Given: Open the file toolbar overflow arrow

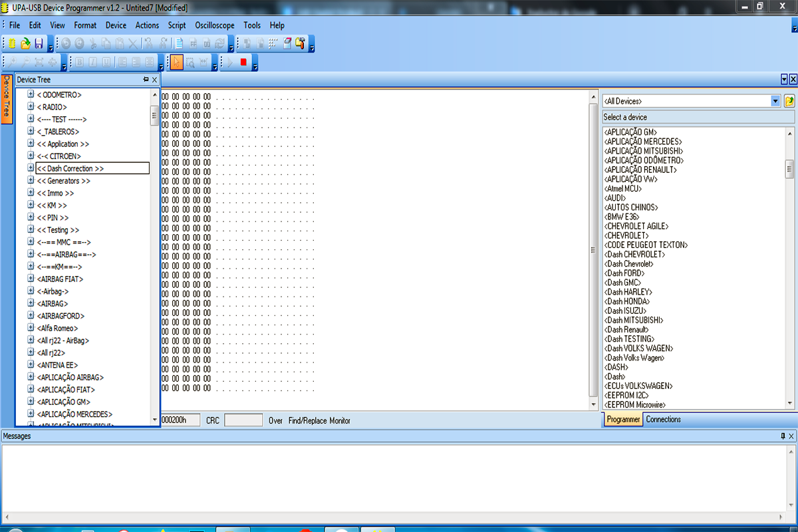Looking at the screenshot, I should click(51, 45).
